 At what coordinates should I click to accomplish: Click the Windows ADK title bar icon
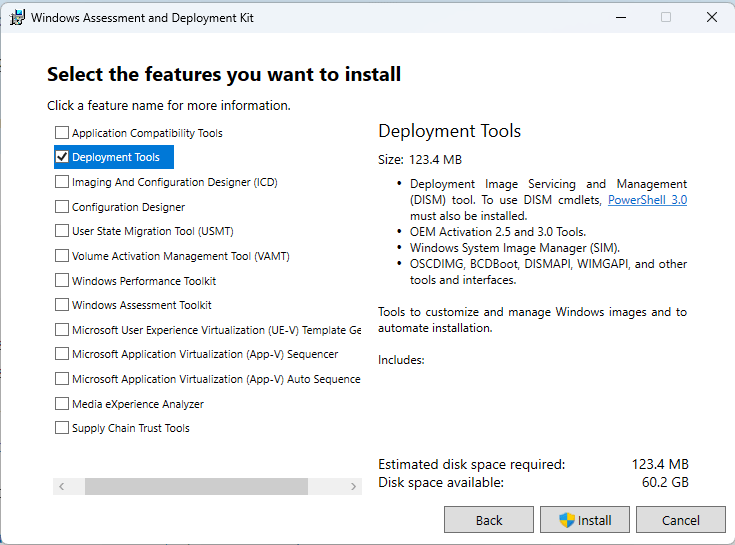pos(17,17)
